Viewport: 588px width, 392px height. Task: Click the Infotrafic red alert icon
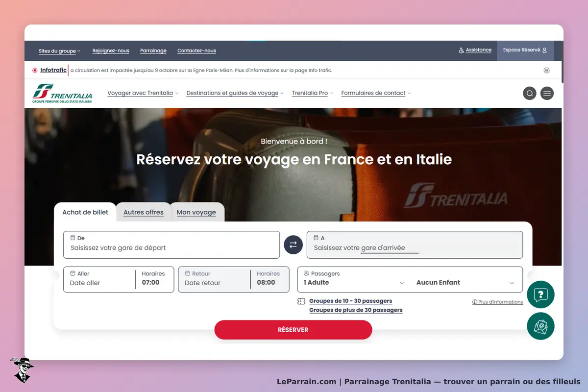[35, 70]
